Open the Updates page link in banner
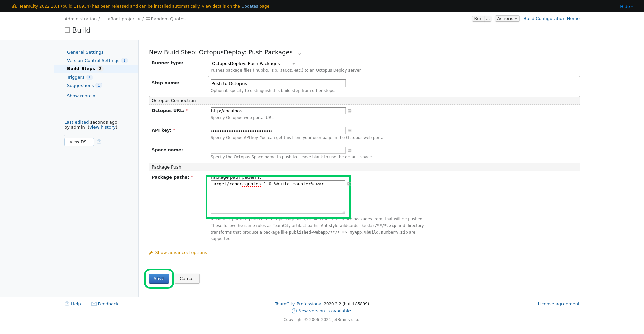Screen dimensions: 644x334 coord(250,6)
